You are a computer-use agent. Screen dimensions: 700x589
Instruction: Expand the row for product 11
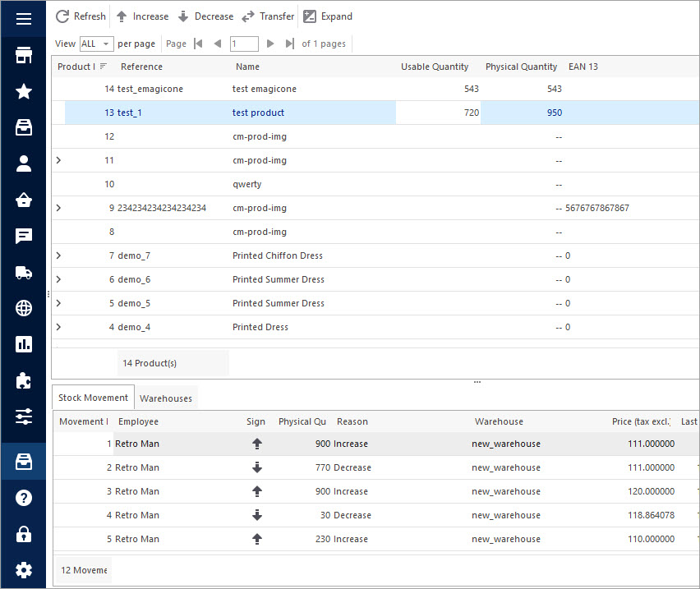click(x=58, y=160)
